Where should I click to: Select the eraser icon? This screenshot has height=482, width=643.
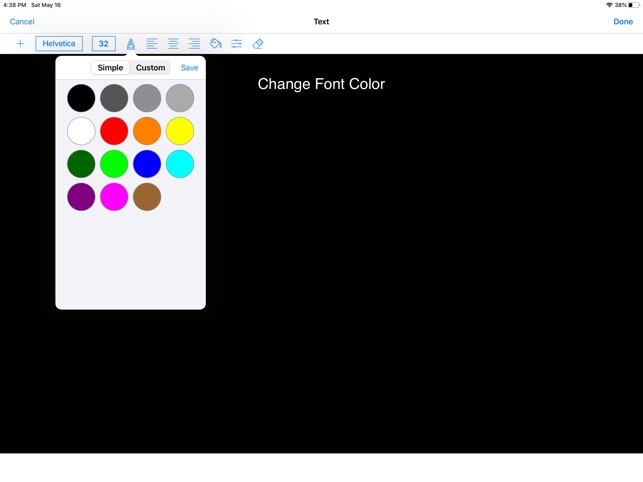click(258, 43)
